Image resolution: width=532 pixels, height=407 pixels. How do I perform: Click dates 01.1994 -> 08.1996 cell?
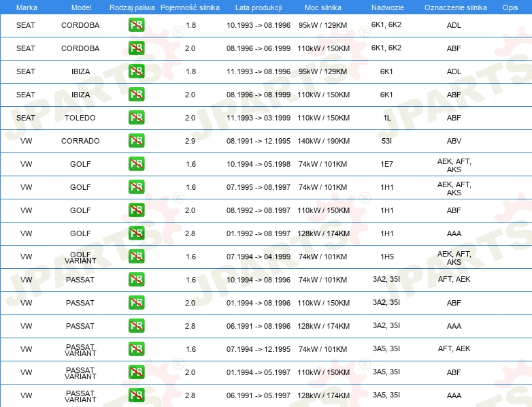click(x=259, y=303)
